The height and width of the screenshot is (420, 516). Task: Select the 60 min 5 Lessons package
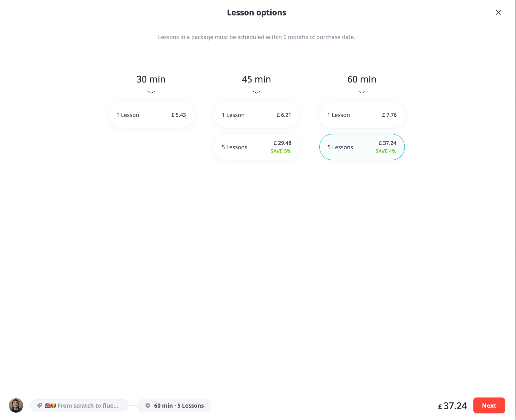tap(362, 147)
